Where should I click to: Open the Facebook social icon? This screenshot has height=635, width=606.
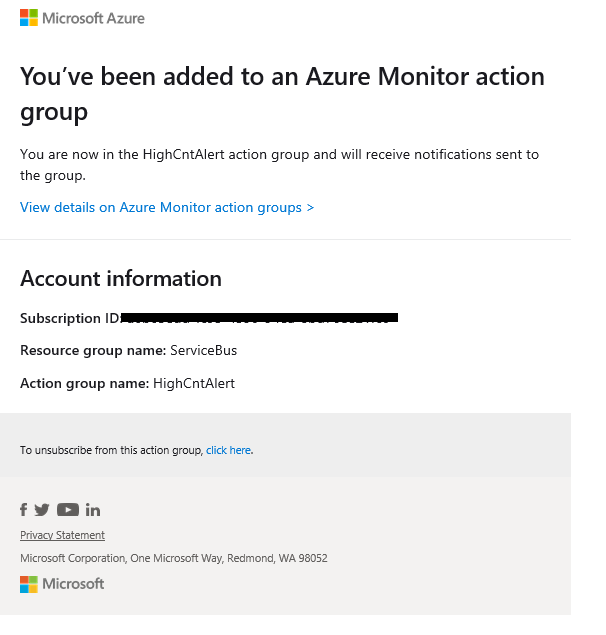(x=24, y=509)
